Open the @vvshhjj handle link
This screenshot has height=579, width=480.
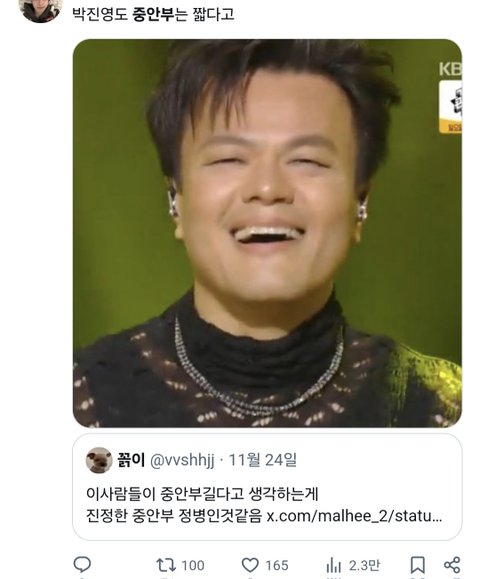[182, 460]
